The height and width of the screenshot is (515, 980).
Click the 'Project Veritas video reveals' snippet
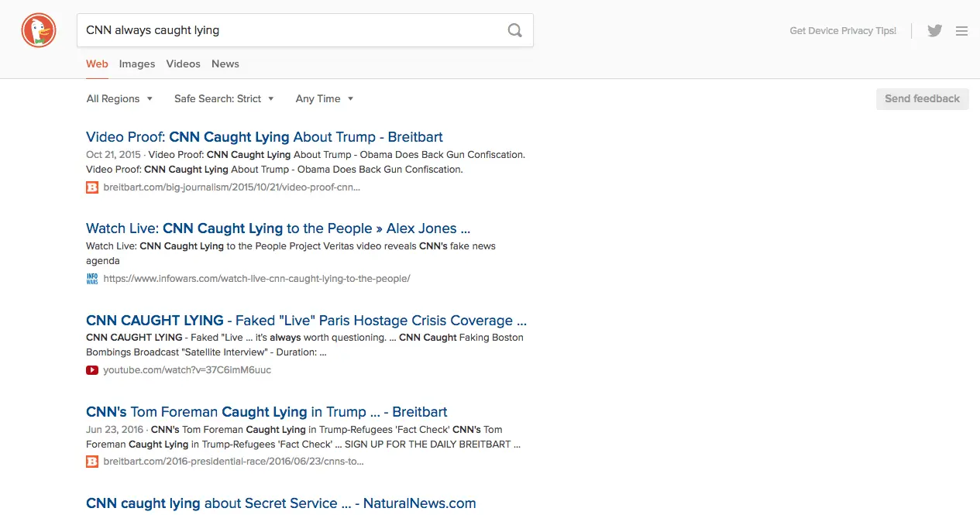291,253
